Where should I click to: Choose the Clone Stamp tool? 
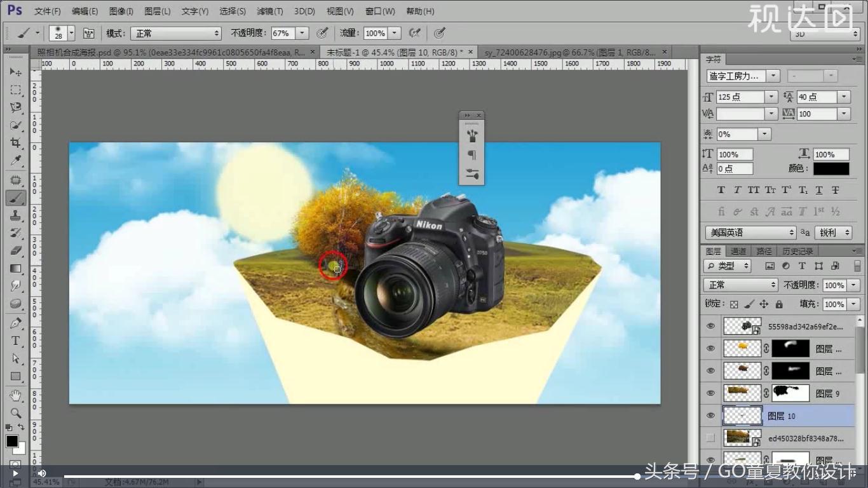point(16,215)
